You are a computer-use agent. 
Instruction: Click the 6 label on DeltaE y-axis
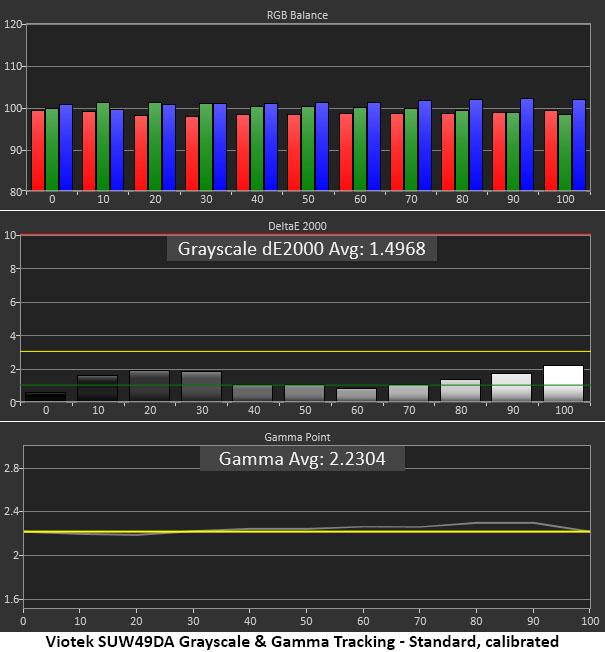click(x=13, y=302)
